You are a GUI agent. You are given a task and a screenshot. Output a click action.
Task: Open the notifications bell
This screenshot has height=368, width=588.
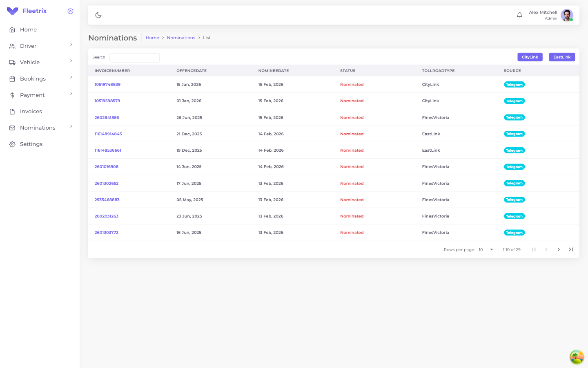(519, 15)
